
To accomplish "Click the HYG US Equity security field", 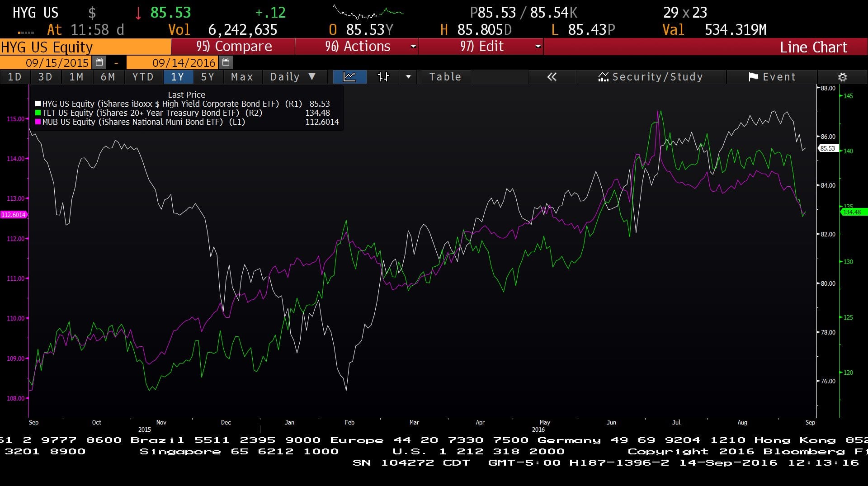I will 85,47.
